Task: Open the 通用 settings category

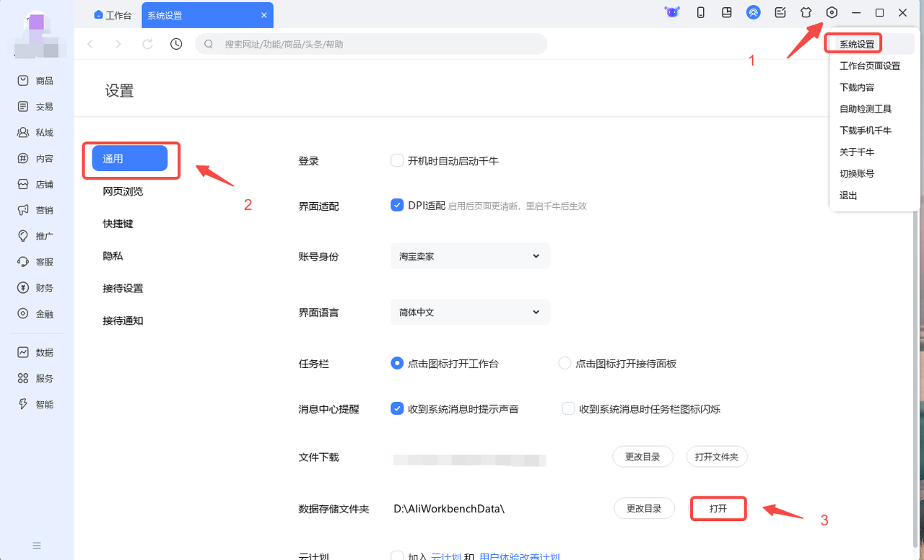Action: coord(130,159)
